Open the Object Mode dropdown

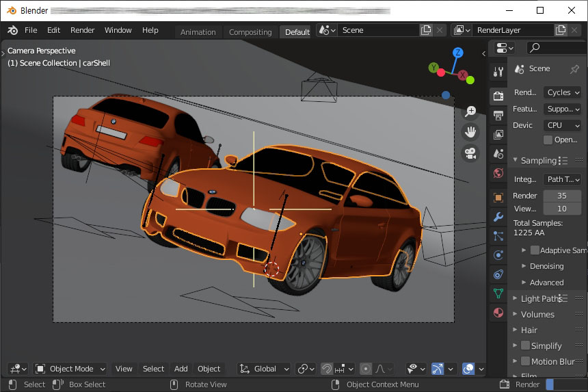[70, 369]
